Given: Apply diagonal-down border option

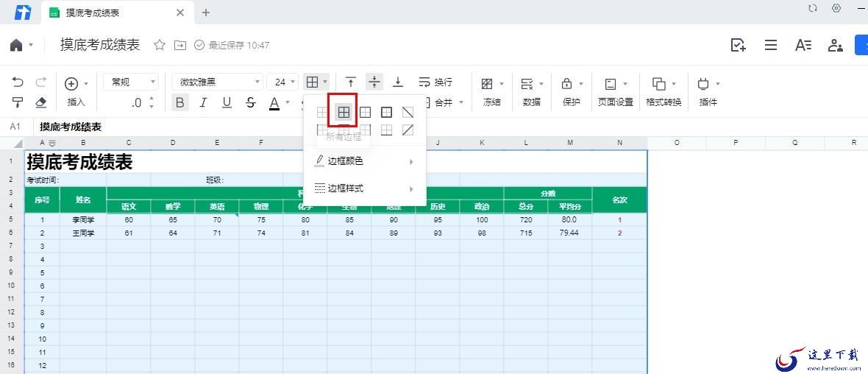Looking at the screenshot, I should (408, 113).
